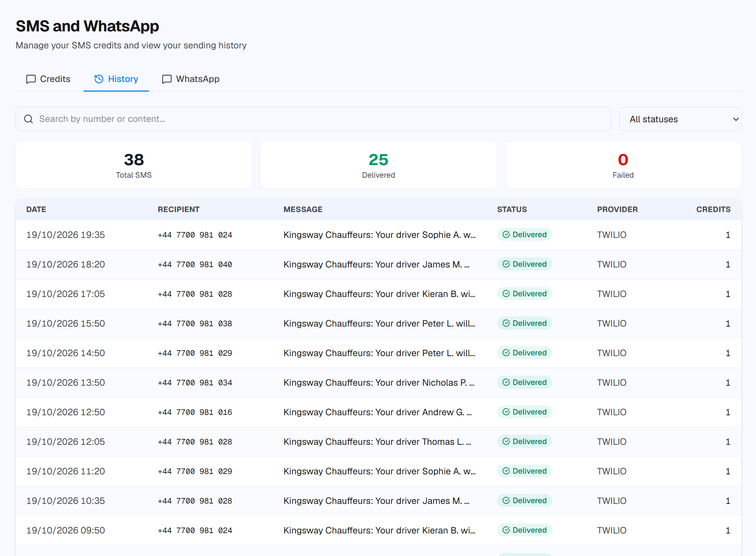The width and height of the screenshot is (756, 556).
Task: Click the Delivered checkmark icon in the 14:50 row
Action: tap(506, 353)
